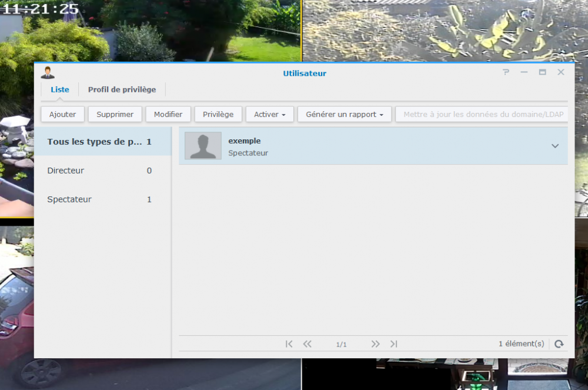The width and height of the screenshot is (588, 390).
Task: Open the Générer un rapport dropdown
Action: click(x=344, y=114)
